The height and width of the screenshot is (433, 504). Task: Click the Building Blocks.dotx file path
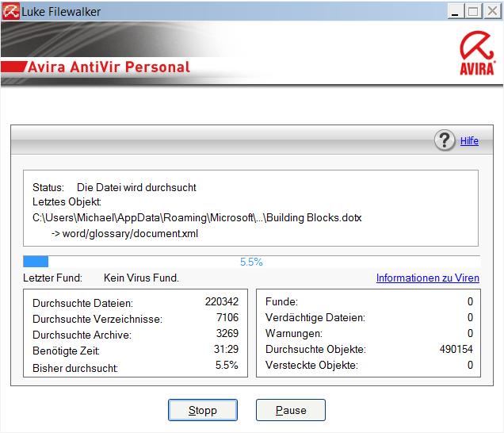pyautogui.click(x=197, y=217)
